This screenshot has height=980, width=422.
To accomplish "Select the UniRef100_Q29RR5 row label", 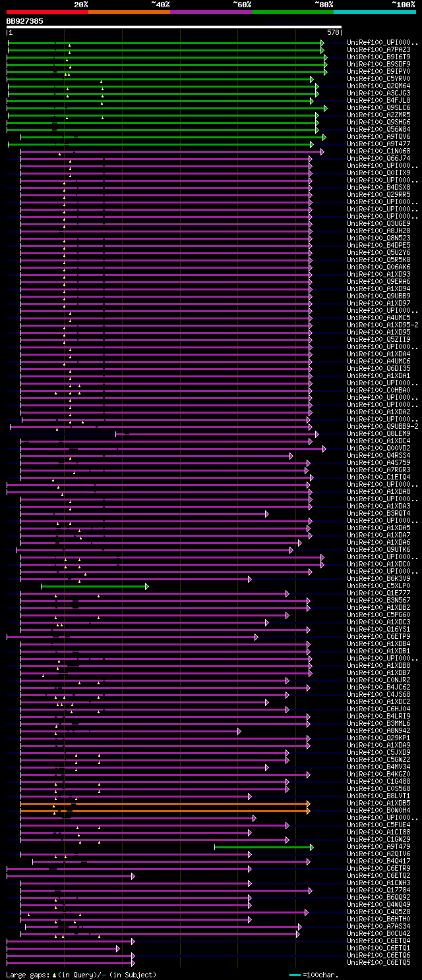I will [378, 194].
